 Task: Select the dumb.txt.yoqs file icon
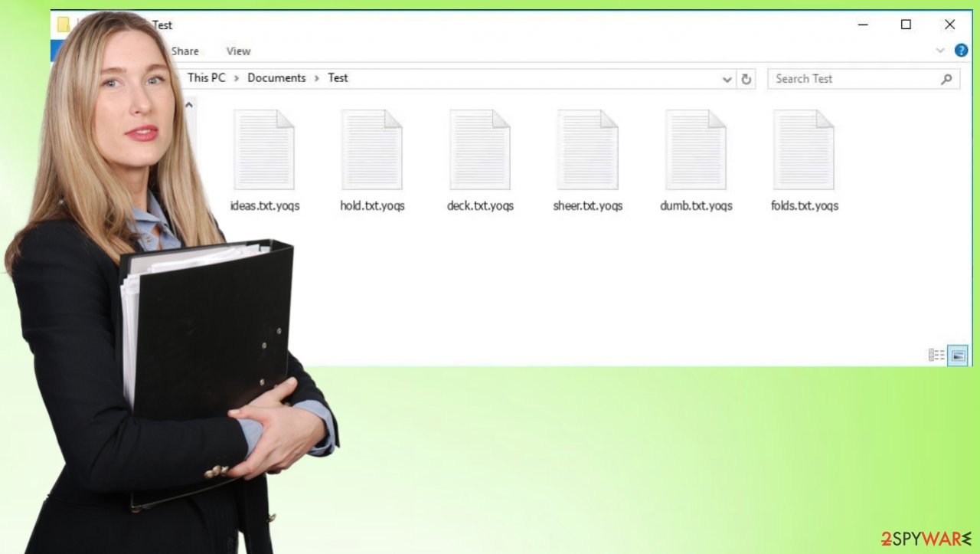click(x=696, y=150)
